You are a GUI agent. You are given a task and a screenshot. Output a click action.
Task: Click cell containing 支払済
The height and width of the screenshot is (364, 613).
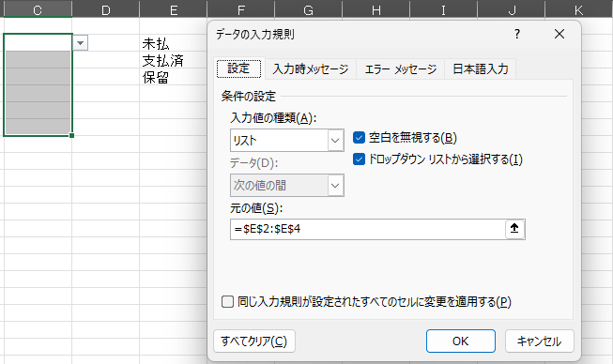(x=173, y=60)
